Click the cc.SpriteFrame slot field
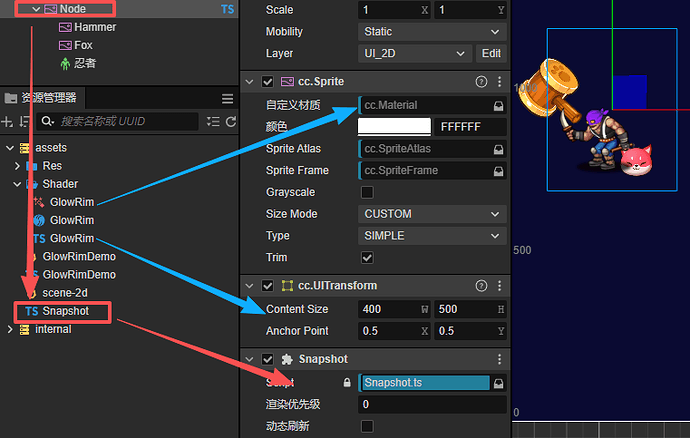Screen dimensions: 690x438 tap(425, 171)
